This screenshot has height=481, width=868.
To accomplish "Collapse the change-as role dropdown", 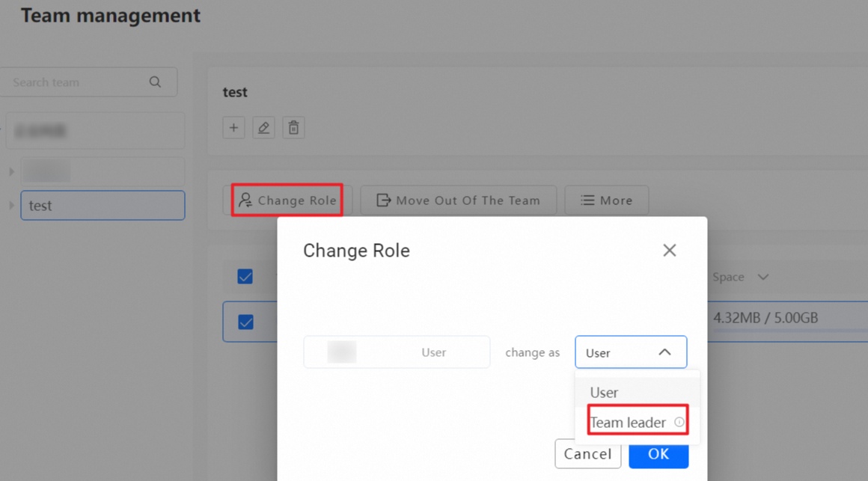I will (664, 352).
